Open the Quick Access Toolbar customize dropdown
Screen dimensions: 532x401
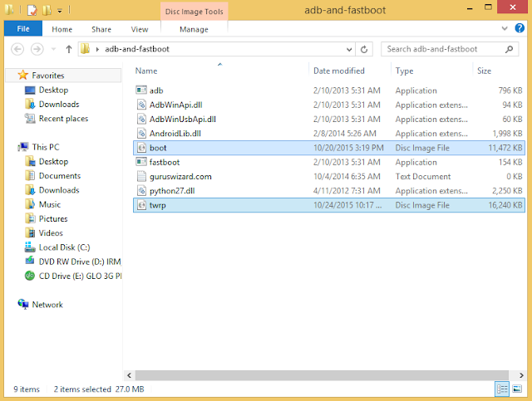[x=60, y=11]
